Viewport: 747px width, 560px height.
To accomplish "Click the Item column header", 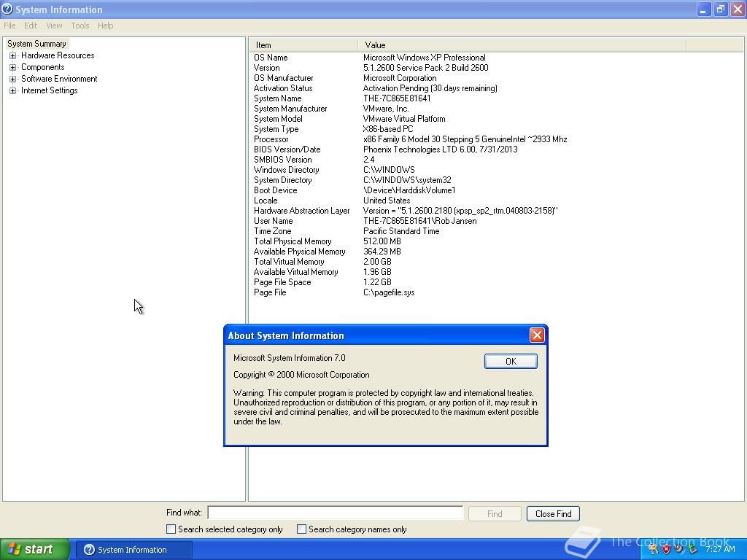I will click(x=303, y=45).
